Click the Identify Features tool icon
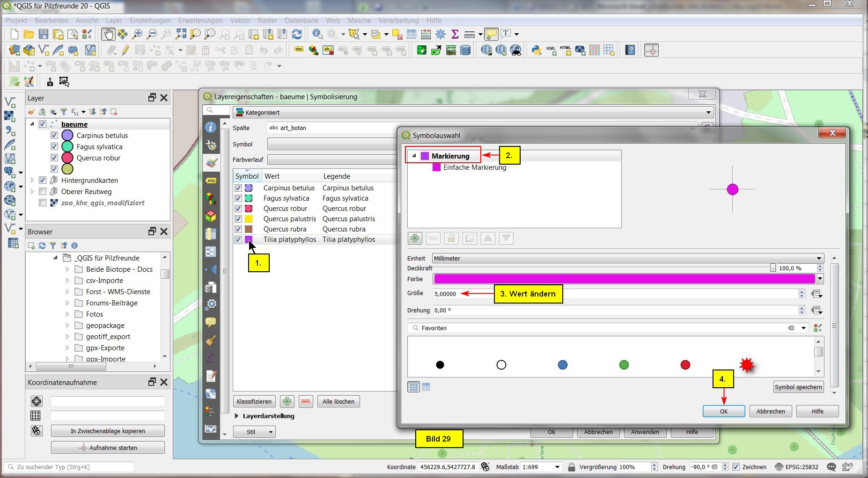This screenshot has width=868, height=478. pos(317,34)
